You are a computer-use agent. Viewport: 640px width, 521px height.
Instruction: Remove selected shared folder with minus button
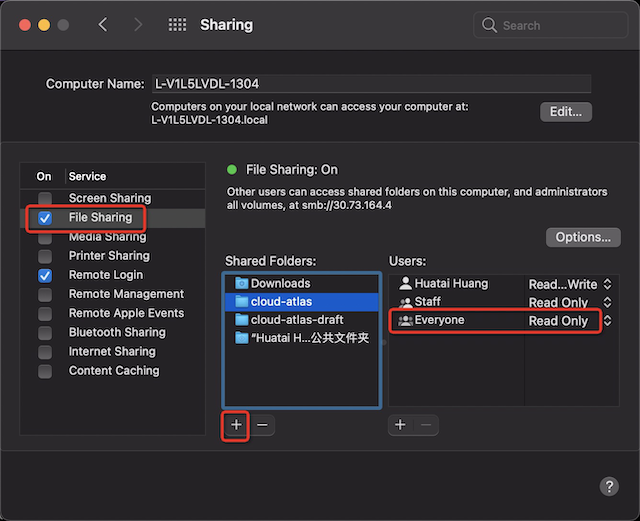click(x=262, y=425)
